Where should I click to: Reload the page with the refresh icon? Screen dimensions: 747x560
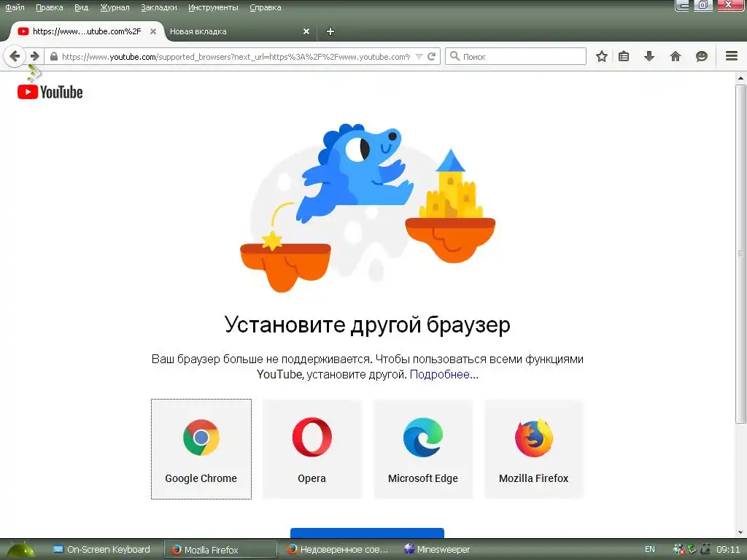click(432, 56)
